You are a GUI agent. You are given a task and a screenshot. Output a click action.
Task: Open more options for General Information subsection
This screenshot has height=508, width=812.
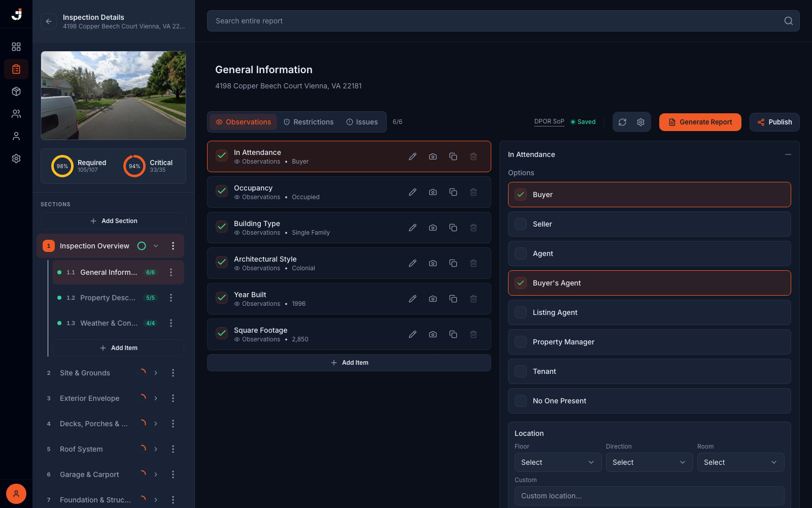click(171, 272)
